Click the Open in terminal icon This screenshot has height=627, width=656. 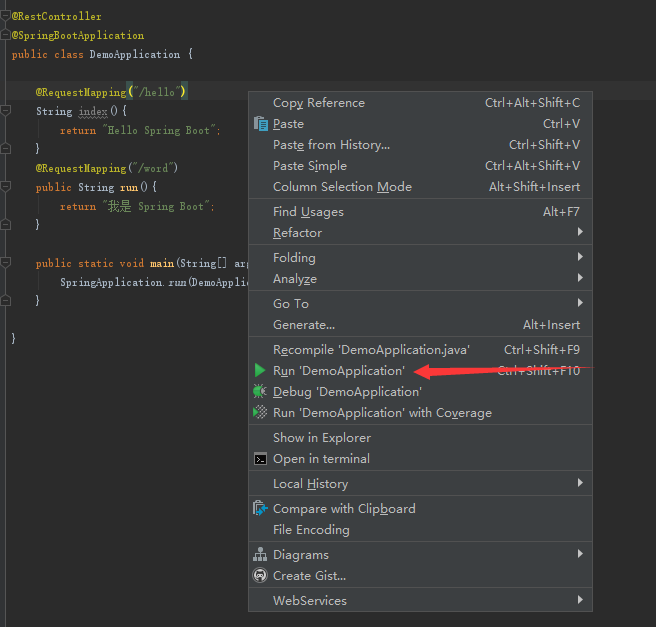click(x=261, y=459)
